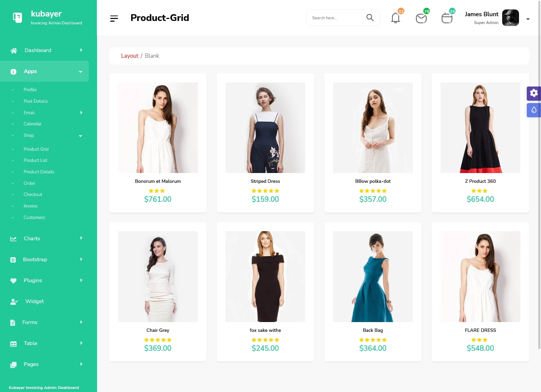Open Invoice in the sidebar
The image size is (541, 392).
click(30, 206)
